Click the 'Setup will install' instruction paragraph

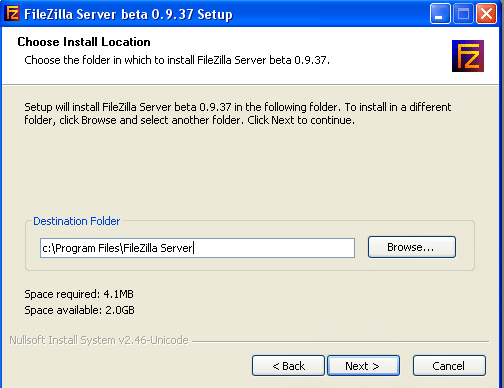tap(238, 113)
